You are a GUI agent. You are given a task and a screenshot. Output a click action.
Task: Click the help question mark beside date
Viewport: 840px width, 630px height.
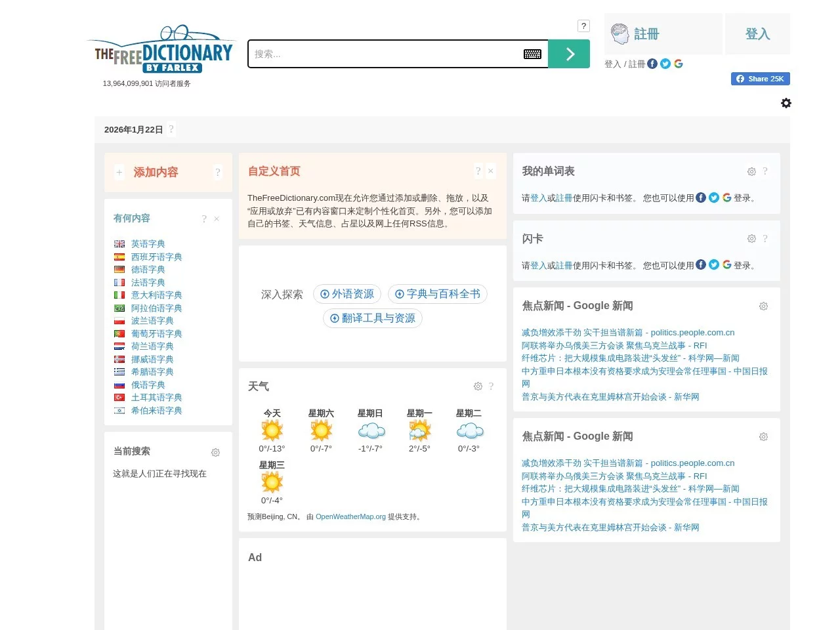171,129
